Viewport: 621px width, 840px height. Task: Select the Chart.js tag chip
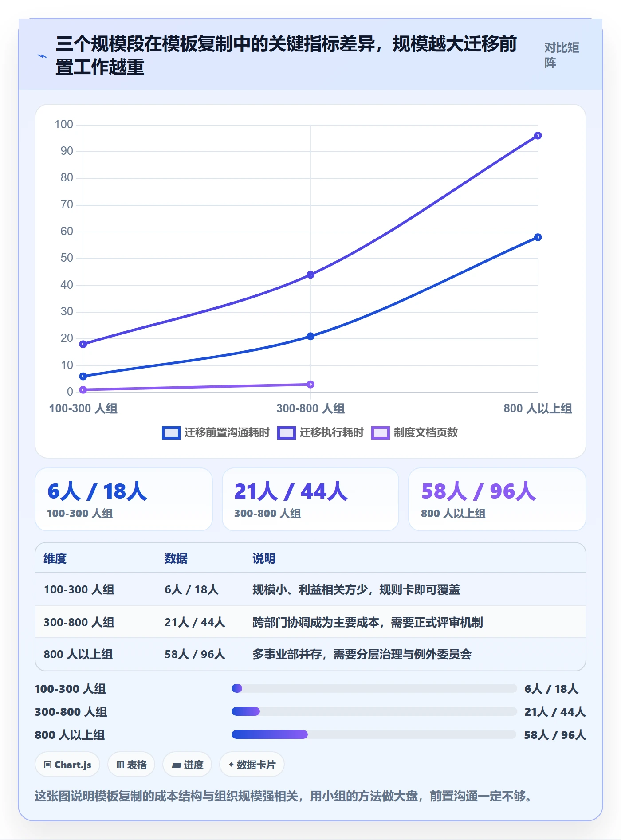point(67,765)
